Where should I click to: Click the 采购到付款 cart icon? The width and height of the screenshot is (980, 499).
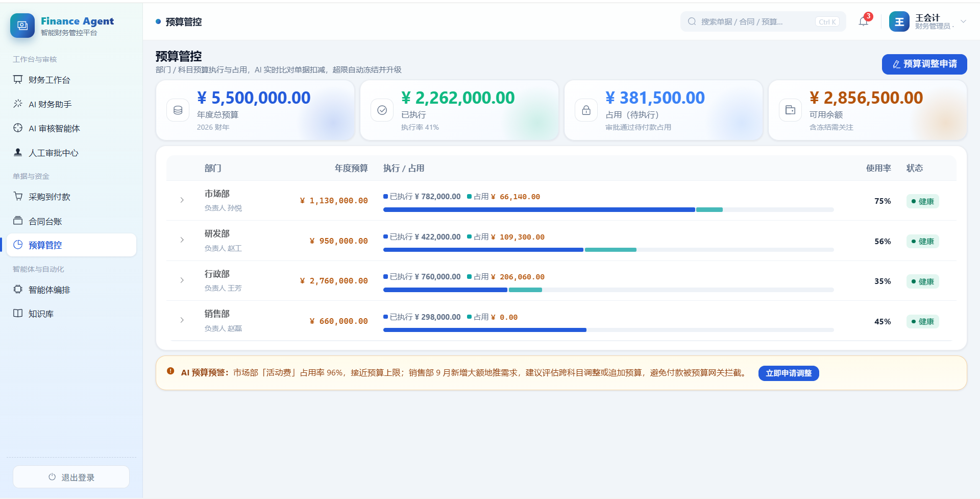18,196
